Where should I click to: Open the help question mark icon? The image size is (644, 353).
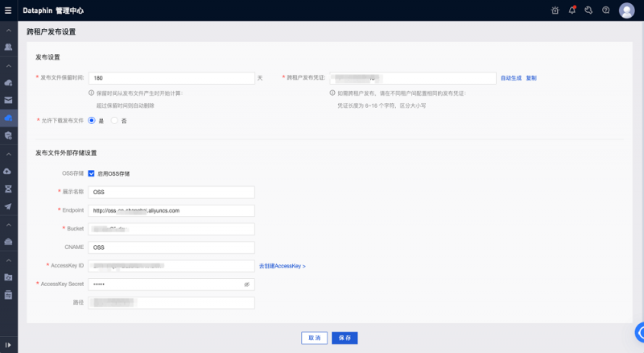tap(605, 10)
